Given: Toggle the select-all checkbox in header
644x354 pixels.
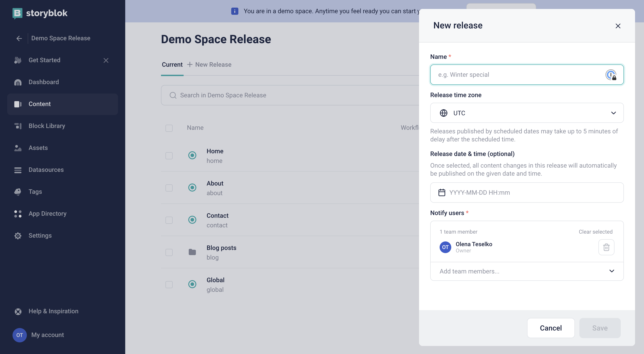Looking at the screenshot, I should [169, 128].
